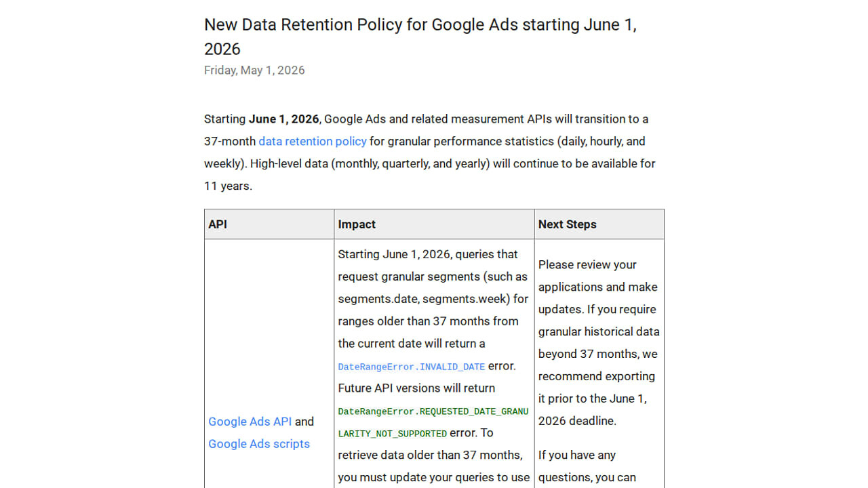Click the text 'Starting June 1, 2026, queries that'
This screenshot has height=488, width=868.
tap(428, 254)
